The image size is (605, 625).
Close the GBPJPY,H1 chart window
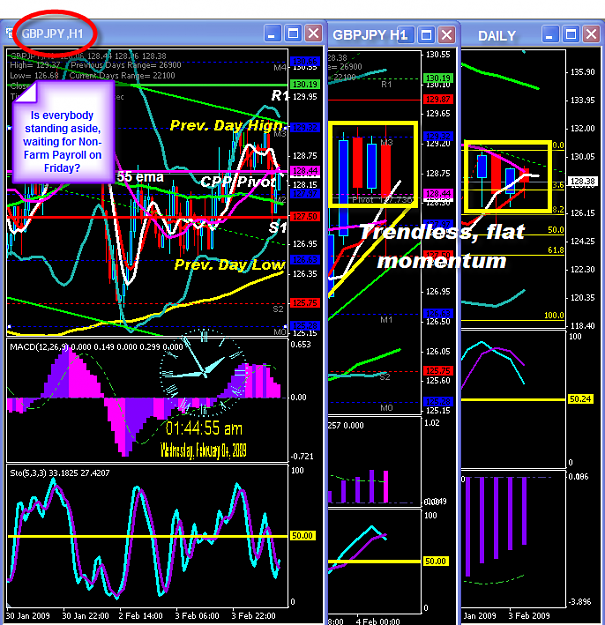click(x=314, y=34)
